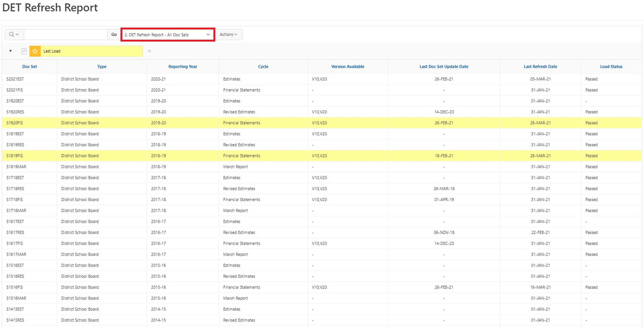The height and width of the screenshot is (328, 644).
Task: Click the Load Status column header
Action: pos(611,66)
